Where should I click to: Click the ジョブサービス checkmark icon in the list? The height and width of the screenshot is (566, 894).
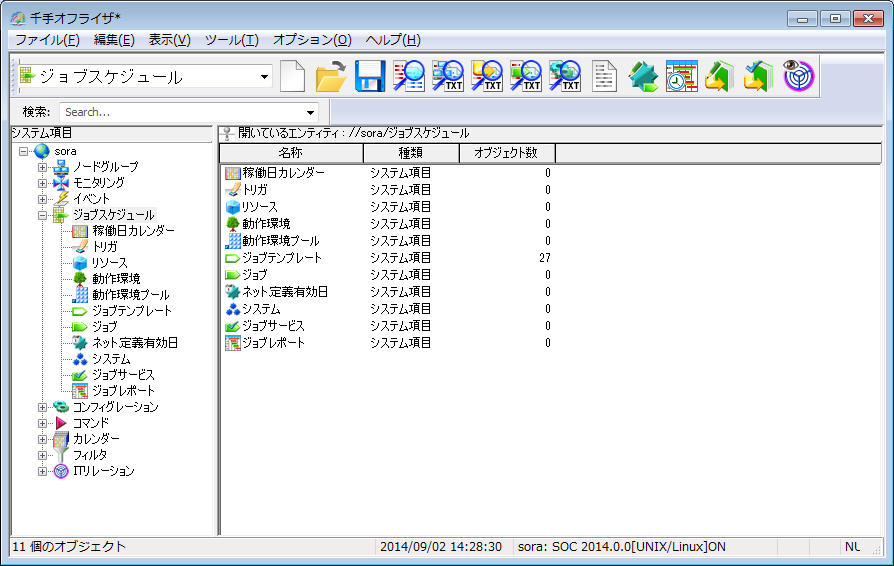tap(233, 326)
